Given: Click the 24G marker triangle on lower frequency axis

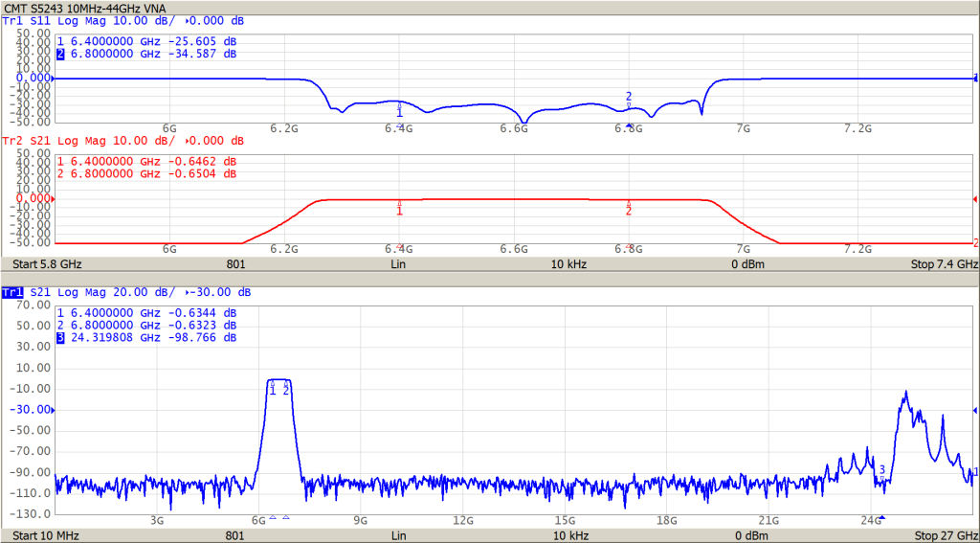Looking at the screenshot, I should [881, 517].
